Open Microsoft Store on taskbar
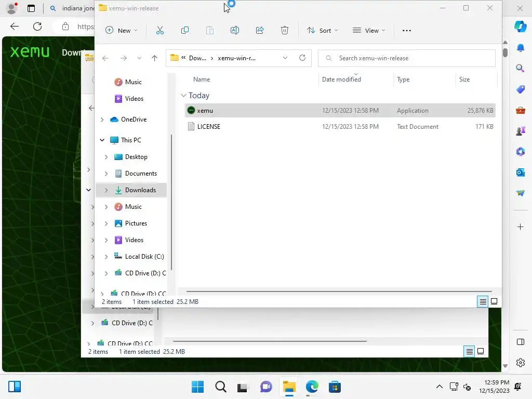This screenshot has height=399, width=532. [x=335, y=387]
